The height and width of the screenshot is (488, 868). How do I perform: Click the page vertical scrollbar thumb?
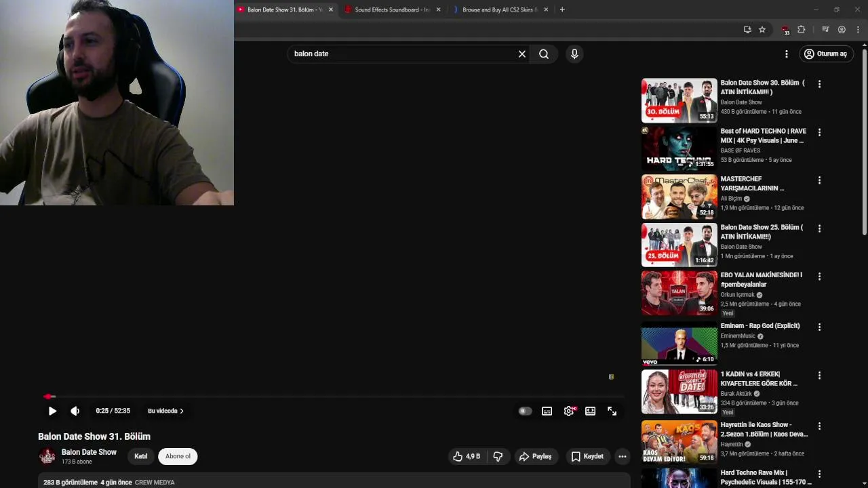(864, 142)
